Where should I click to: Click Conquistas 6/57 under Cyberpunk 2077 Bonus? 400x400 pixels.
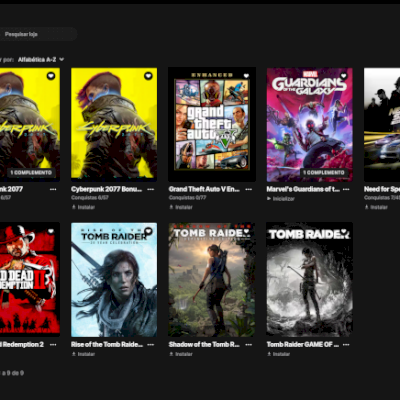point(90,198)
